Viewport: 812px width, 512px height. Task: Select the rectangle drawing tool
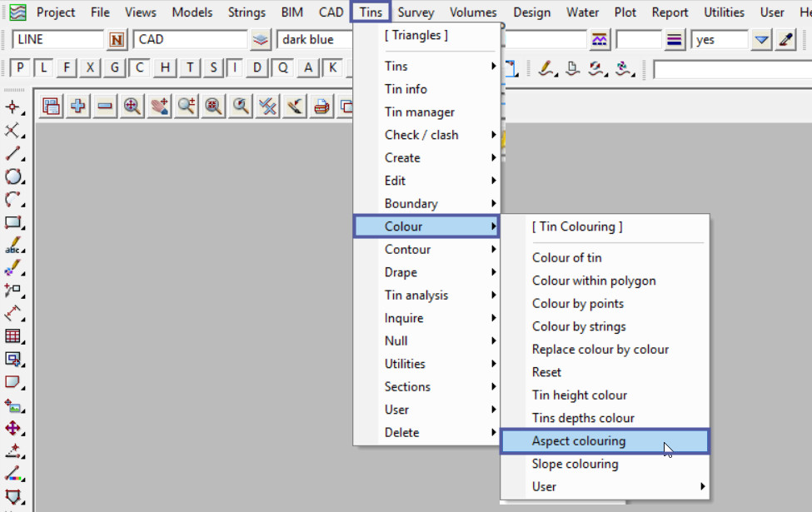click(13, 222)
